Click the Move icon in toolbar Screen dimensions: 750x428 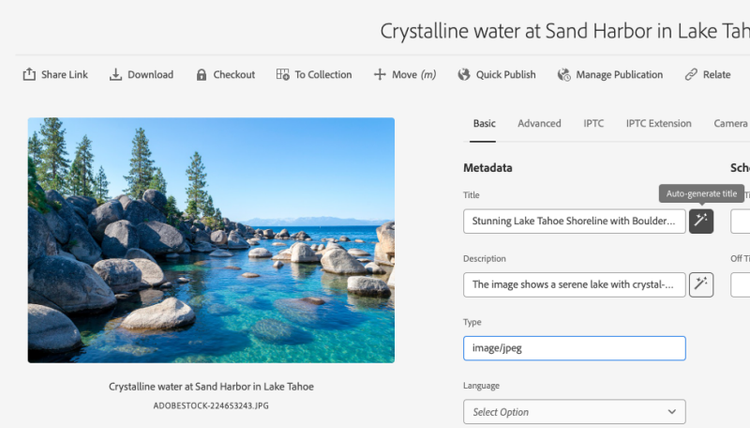click(x=380, y=75)
